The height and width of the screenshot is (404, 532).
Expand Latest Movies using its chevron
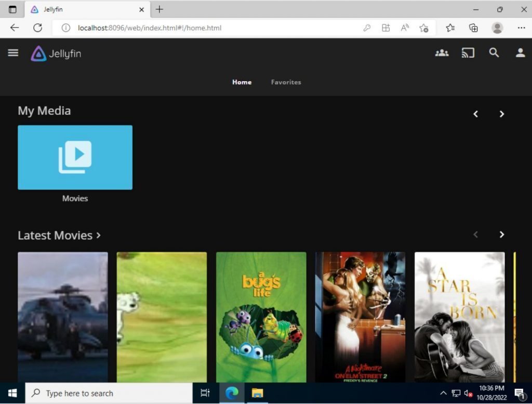[x=98, y=235]
